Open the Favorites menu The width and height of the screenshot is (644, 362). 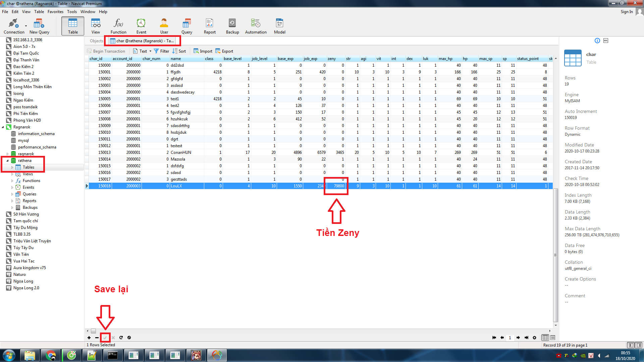tap(55, 12)
